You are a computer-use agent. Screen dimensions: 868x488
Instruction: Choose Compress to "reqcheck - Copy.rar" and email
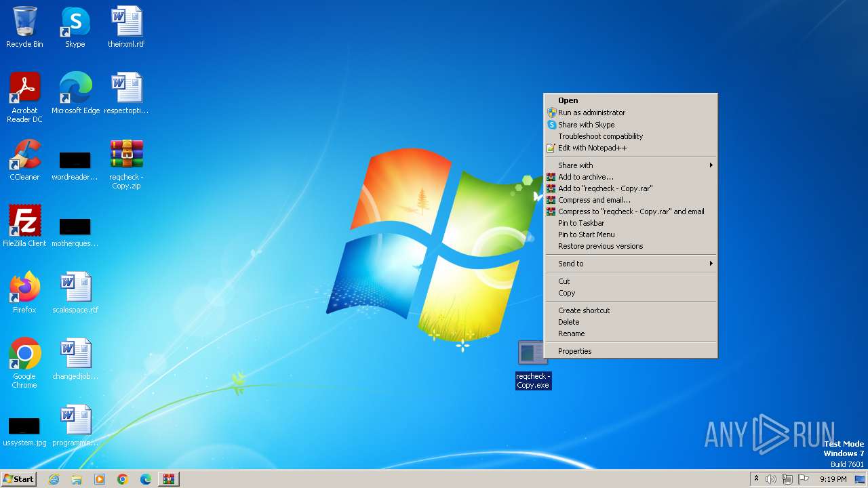tap(631, 211)
